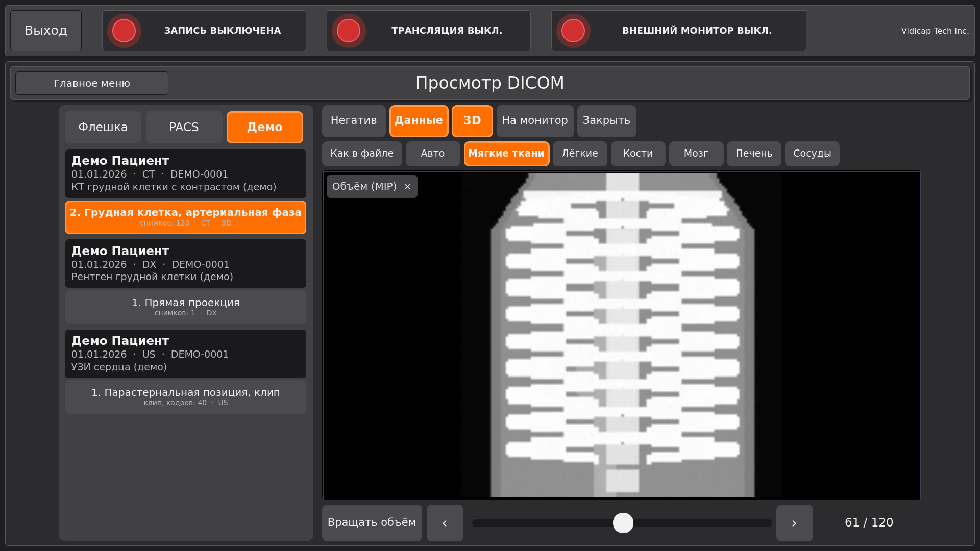Open US study УЗИ сердца
Image resolution: width=980 pixels, height=551 pixels.
click(x=185, y=354)
